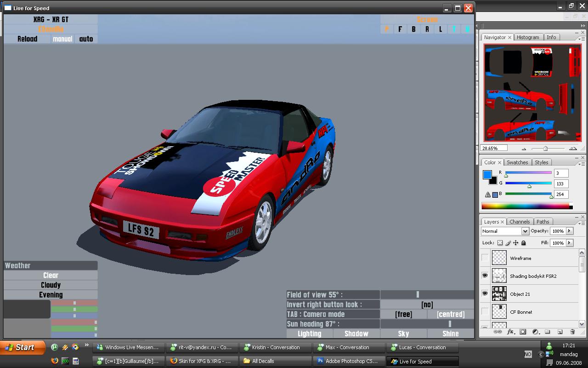Click the Navigator zoom out mountain icon
This screenshot has height=368, width=588.
(524, 149)
